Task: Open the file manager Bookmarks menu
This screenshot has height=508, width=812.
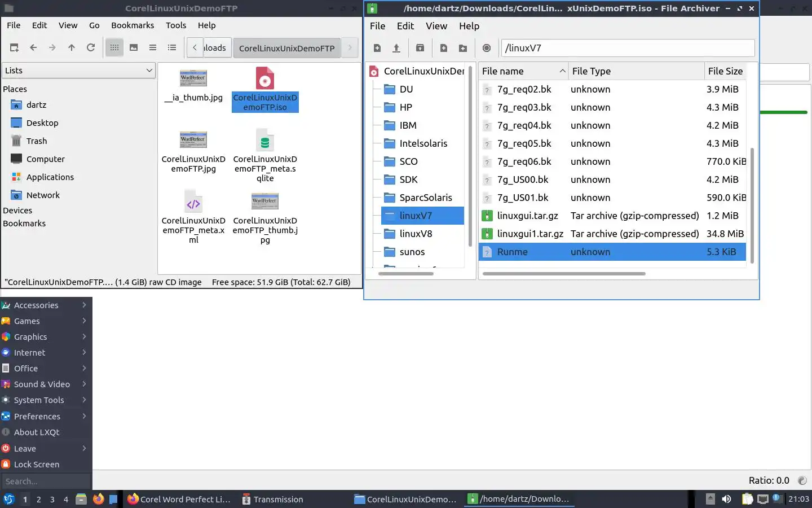Action: point(133,25)
